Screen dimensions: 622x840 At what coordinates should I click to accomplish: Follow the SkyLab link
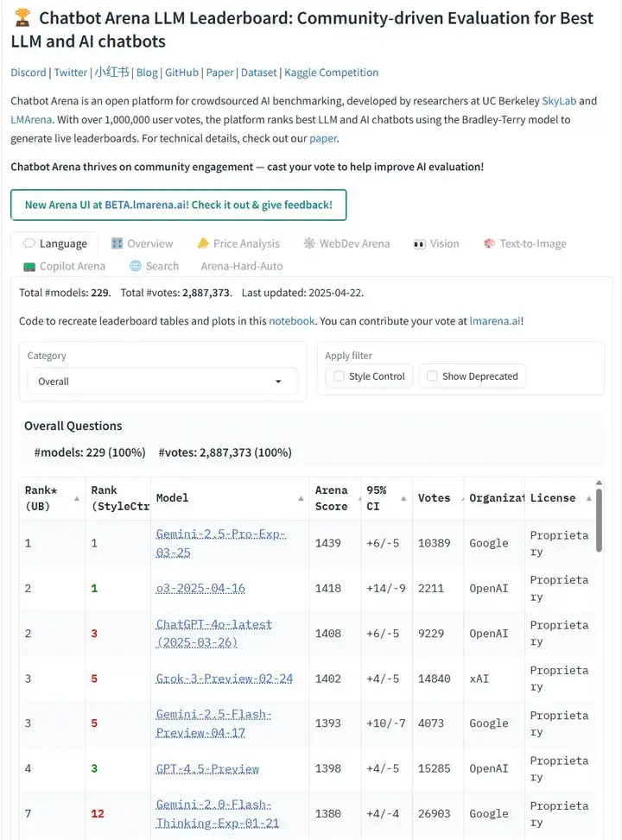pyautogui.click(x=559, y=101)
